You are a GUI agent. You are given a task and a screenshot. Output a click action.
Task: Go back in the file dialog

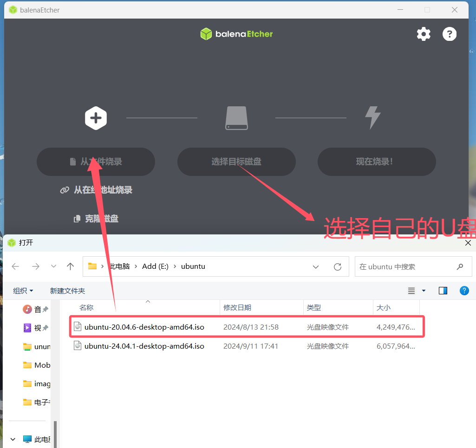point(15,266)
